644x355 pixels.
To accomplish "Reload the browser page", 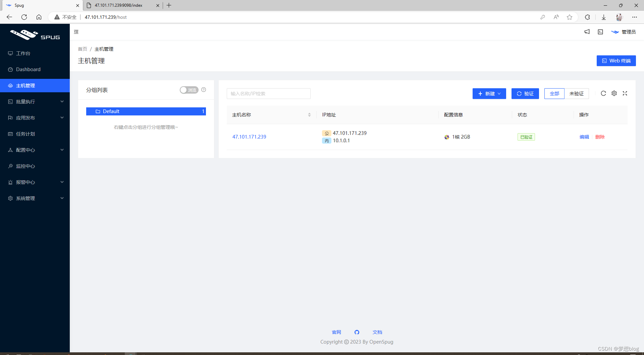I will pyautogui.click(x=24, y=17).
